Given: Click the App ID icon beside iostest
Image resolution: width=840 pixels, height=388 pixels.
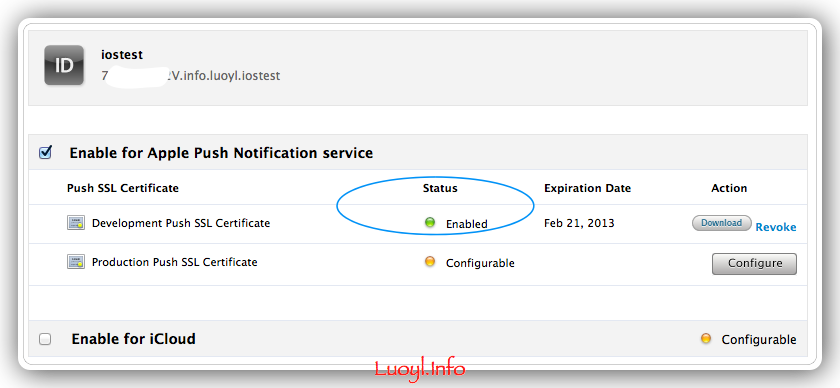Looking at the screenshot, I should click(64, 65).
